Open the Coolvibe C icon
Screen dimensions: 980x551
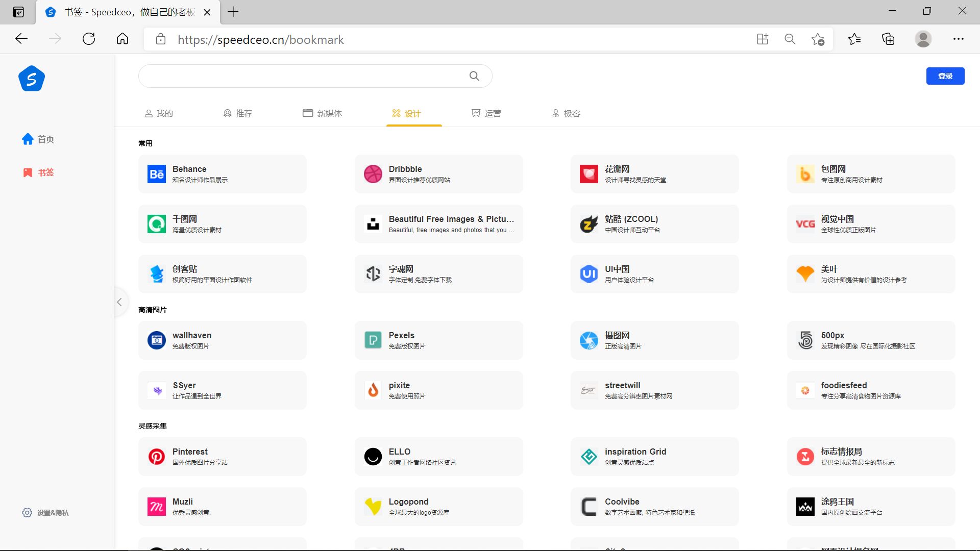coord(589,507)
